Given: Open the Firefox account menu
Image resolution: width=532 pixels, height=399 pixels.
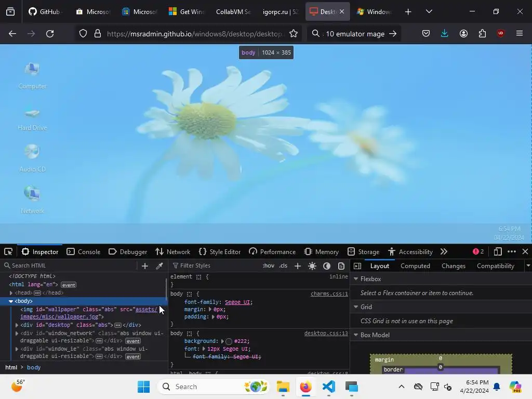Looking at the screenshot, I should pos(463,33).
